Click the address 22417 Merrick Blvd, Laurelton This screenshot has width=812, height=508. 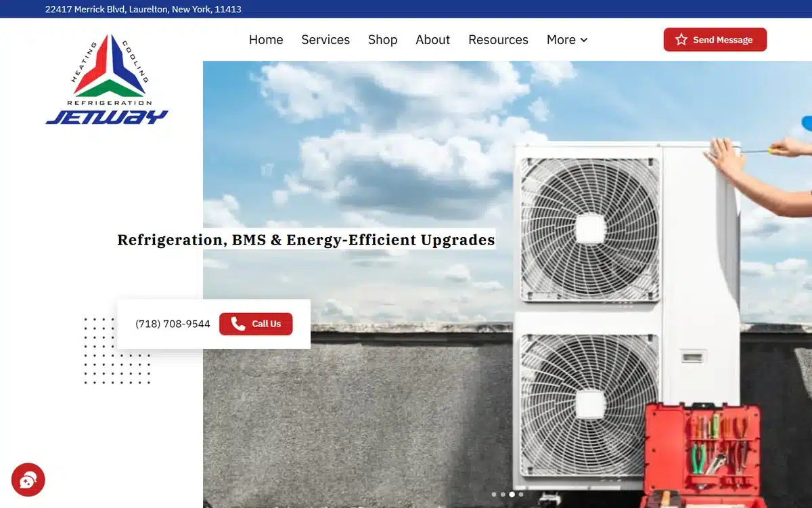click(x=143, y=9)
